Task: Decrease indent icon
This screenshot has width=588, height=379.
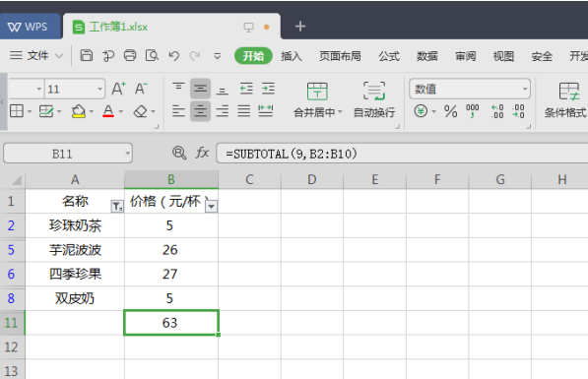Action: click(246, 89)
